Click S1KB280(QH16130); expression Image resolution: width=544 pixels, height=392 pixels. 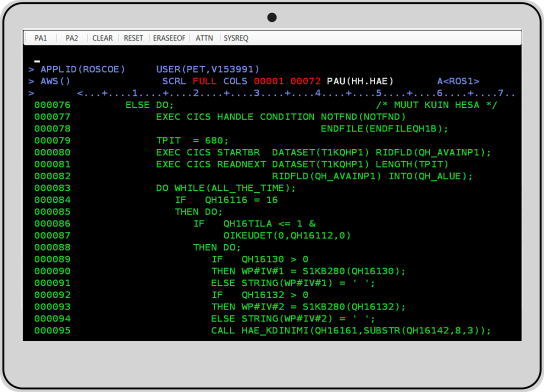pyautogui.click(x=354, y=271)
